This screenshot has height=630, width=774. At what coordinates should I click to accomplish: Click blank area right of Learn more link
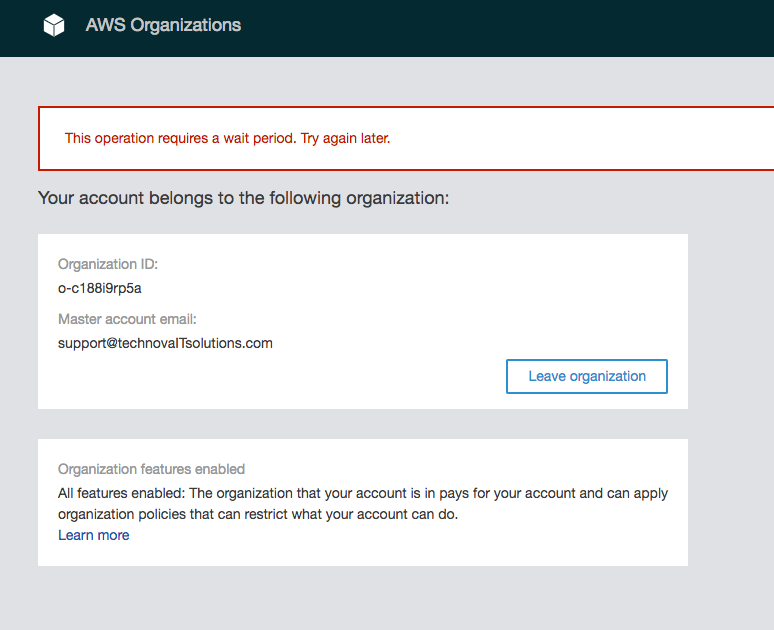coord(400,536)
